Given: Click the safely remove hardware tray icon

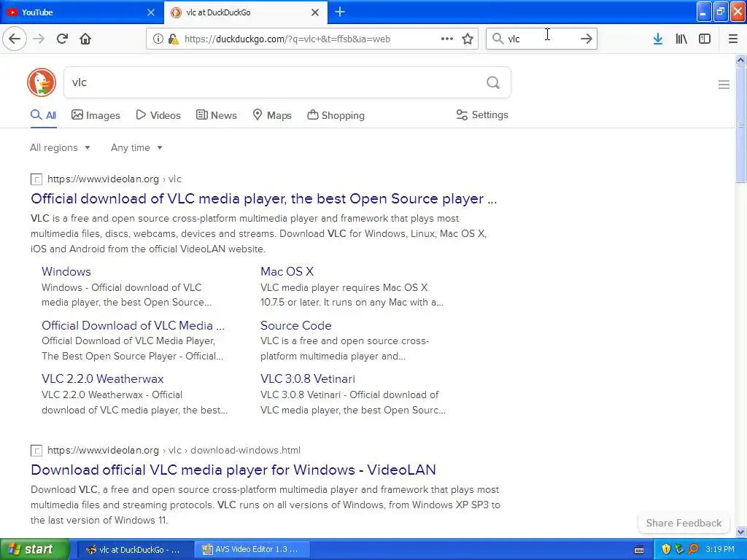Looking at the screenshot, I should (x=679, y=550).
